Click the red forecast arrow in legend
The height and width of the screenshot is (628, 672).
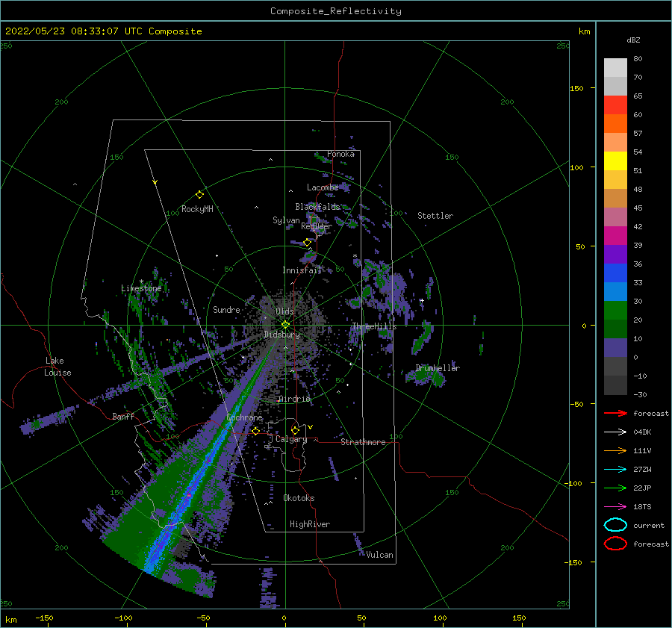(615, 413)
